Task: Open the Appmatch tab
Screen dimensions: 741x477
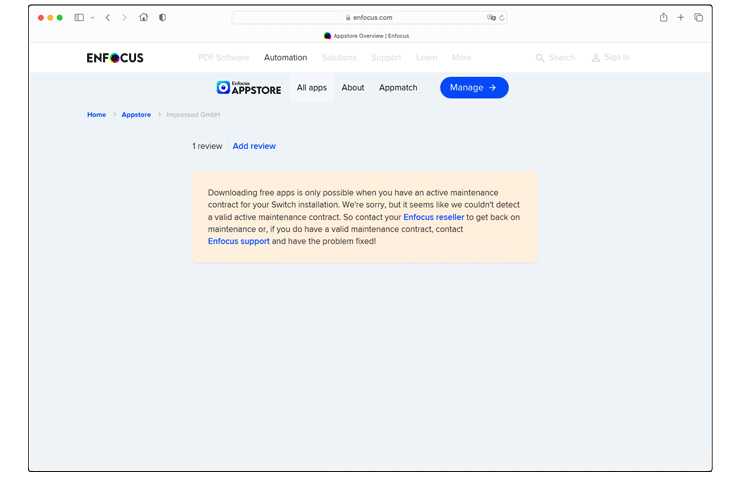Action: [398, 88]
